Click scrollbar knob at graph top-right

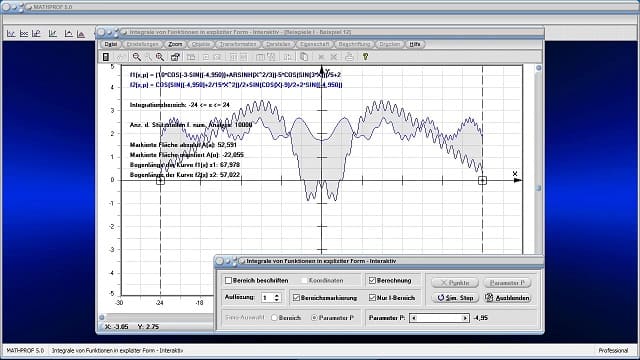pyautogui.click(x=538, y=68)
